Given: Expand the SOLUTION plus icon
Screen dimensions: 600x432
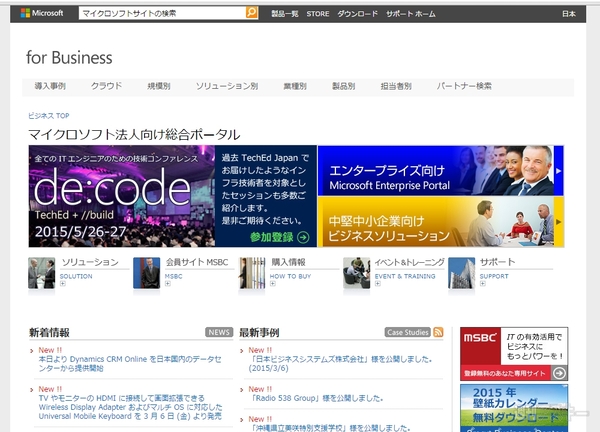Looking at the screenshot, I should [63, 284].
